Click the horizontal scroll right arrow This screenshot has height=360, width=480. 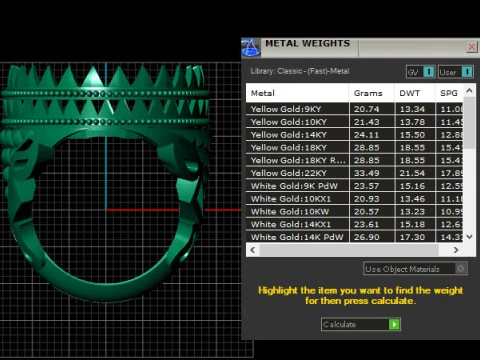pyautogui.click(x=456, y=250)
